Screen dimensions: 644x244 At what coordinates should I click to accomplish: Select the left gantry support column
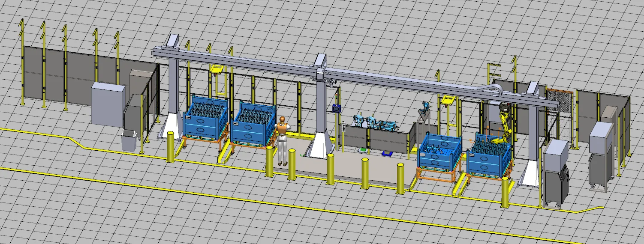(173, 86)
